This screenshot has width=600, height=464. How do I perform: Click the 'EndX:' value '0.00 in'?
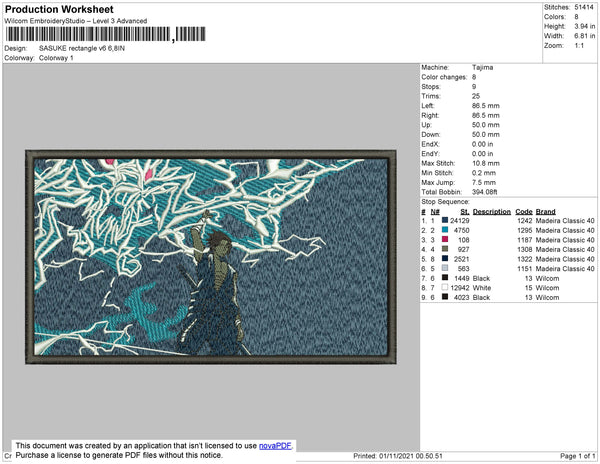point(483,144)
